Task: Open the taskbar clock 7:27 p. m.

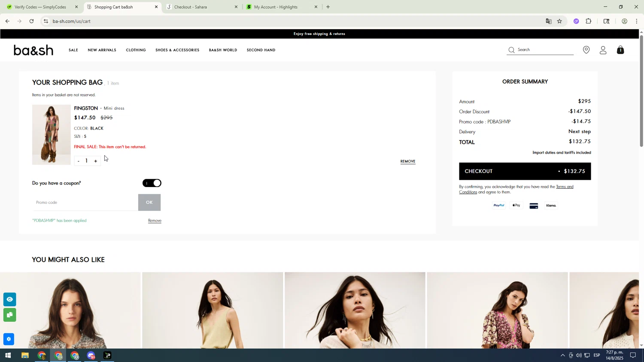Action: tap(615, 355)
